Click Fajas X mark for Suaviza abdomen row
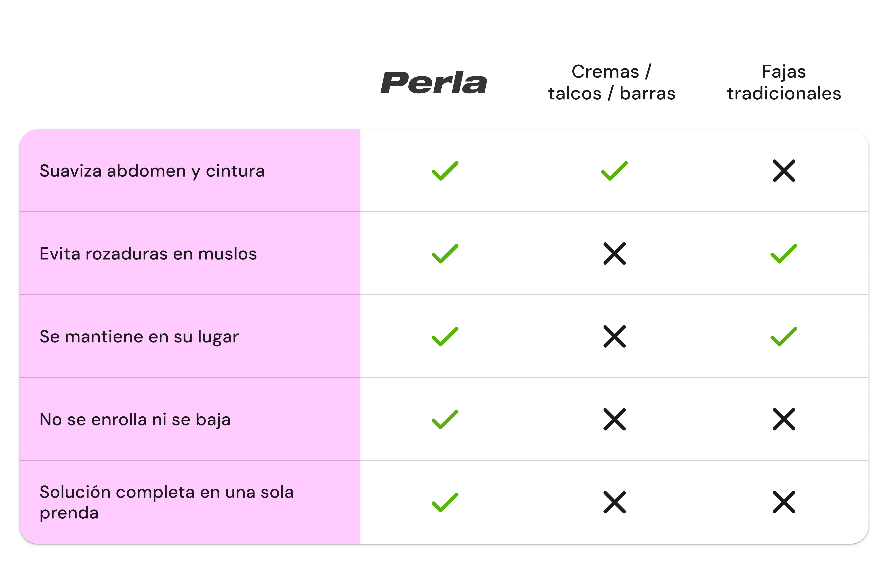Viewport: 881px width, 588px height. (784, 171)
